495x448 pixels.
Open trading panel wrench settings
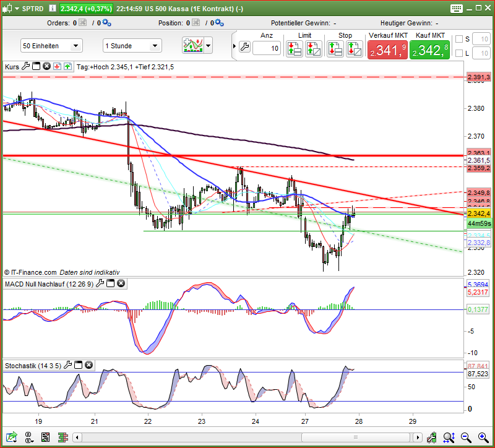244,47
